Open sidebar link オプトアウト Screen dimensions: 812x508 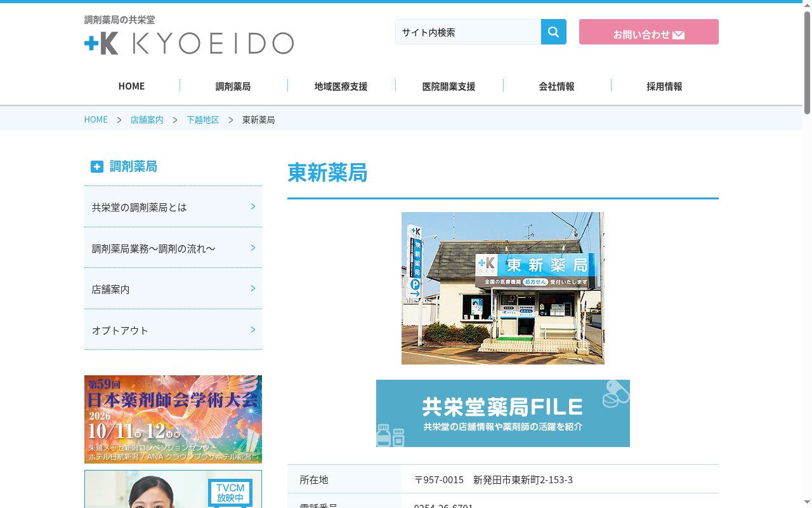tap(173, 330)
